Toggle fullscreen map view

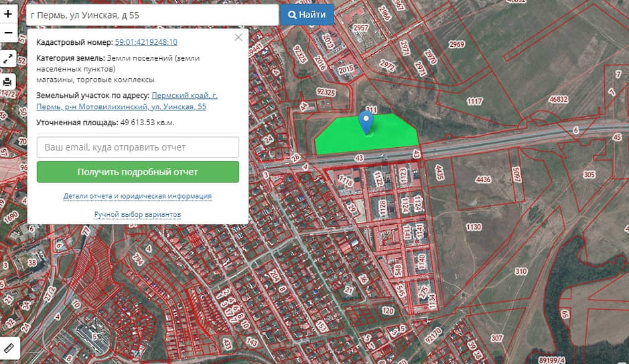tap(8, 59)
